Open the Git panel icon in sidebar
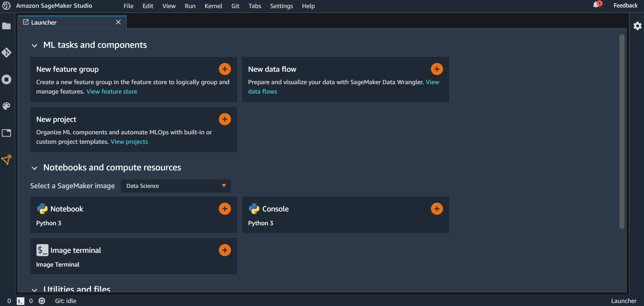The height and width of the screenshot is (306, 644). coord(6,53)
